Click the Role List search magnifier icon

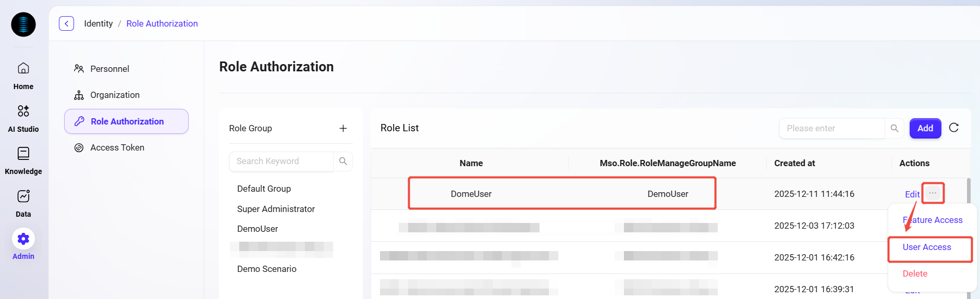[895, 129]
